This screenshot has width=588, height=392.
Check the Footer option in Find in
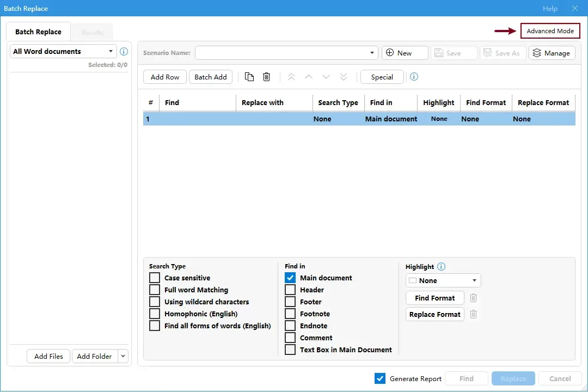[x=290, y=302]
